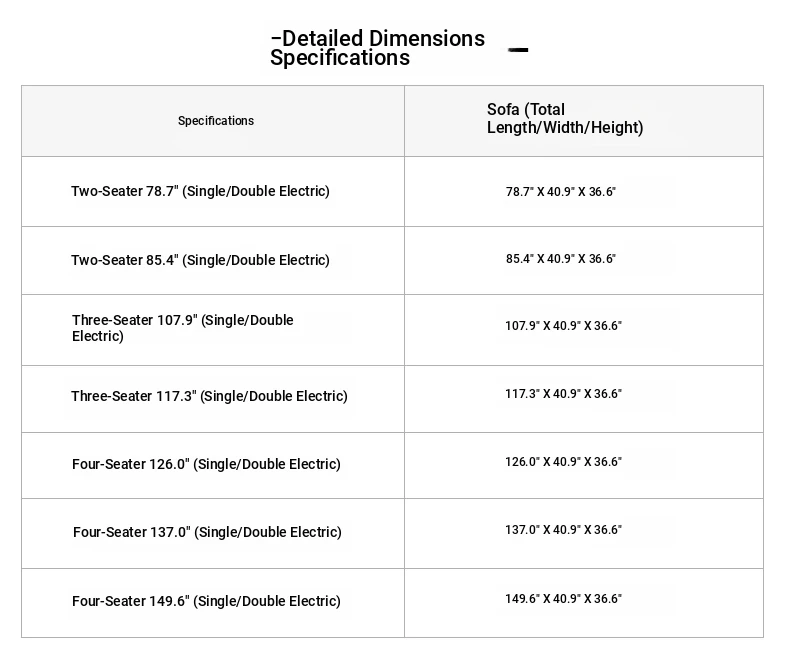
Task: Click the word Specifications in the title
Action: pyautogui.click(x=340, y=58)
